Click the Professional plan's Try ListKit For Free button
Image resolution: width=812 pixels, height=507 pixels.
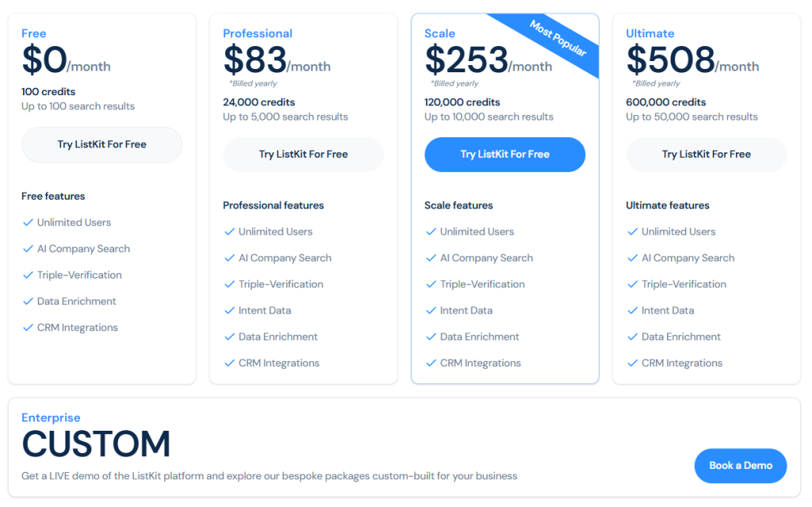click(303, 154)
